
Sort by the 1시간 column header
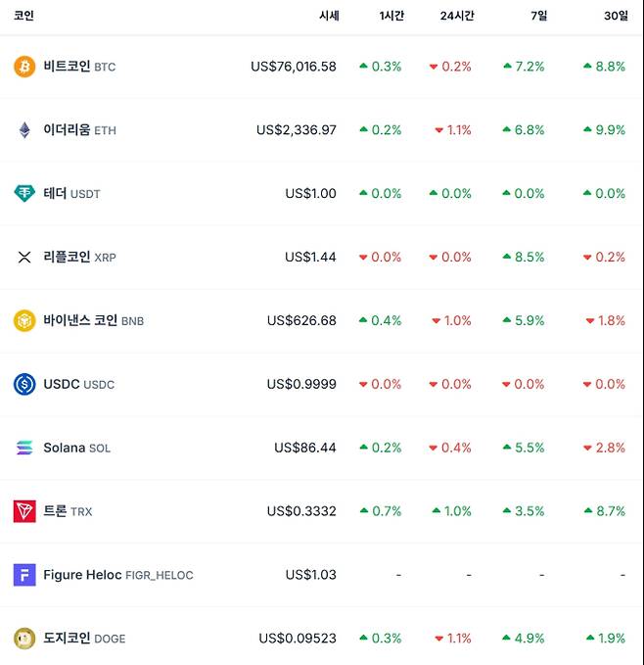tap(391, 16)
